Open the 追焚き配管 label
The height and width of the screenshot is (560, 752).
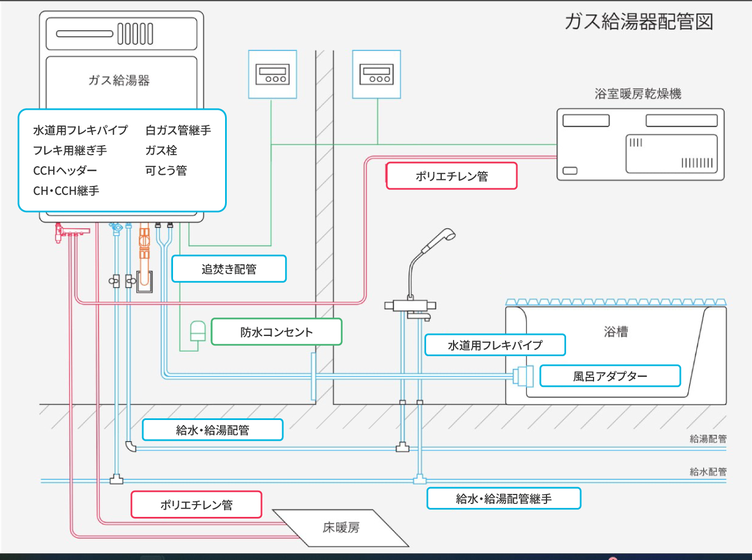[229, 269]
